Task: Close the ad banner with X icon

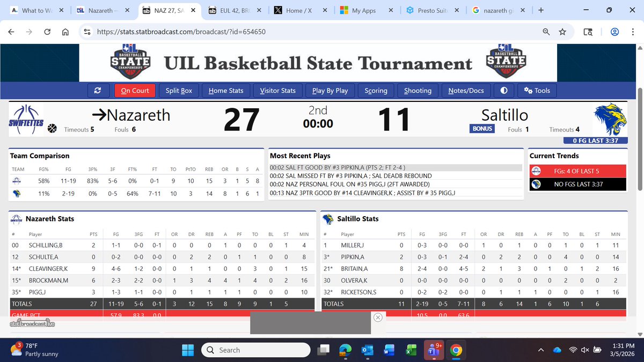Action: pyautogui.click(x=377, y=317)
